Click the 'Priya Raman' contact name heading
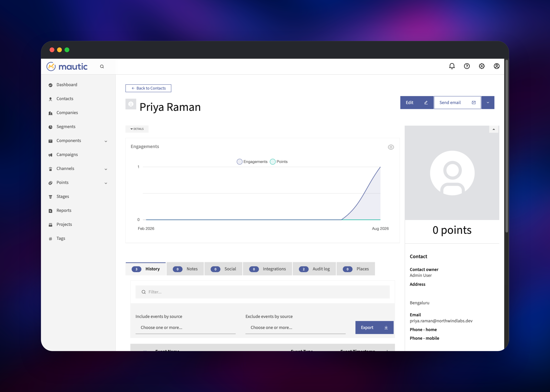This screenshot has height=392, width=550. coord(170,107)
